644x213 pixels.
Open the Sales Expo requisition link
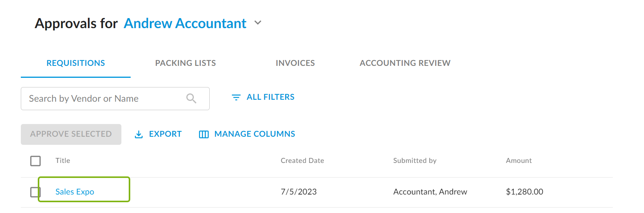coord(75,192)
